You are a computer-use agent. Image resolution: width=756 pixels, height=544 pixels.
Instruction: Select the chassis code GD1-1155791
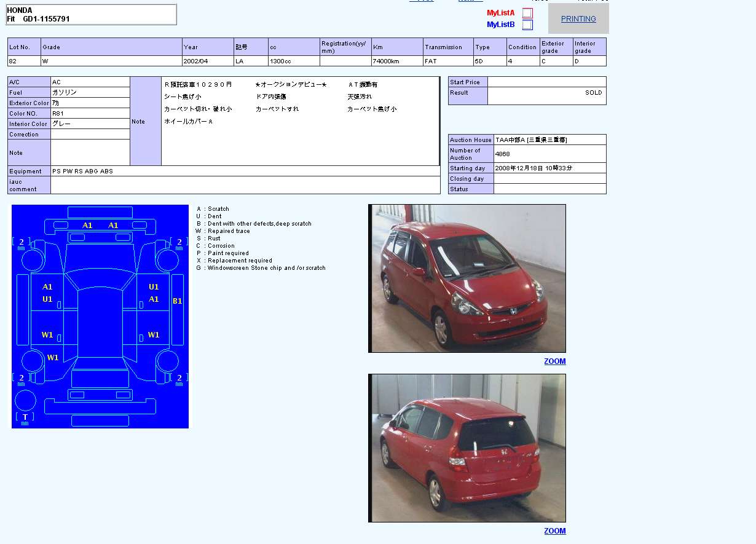47,19
